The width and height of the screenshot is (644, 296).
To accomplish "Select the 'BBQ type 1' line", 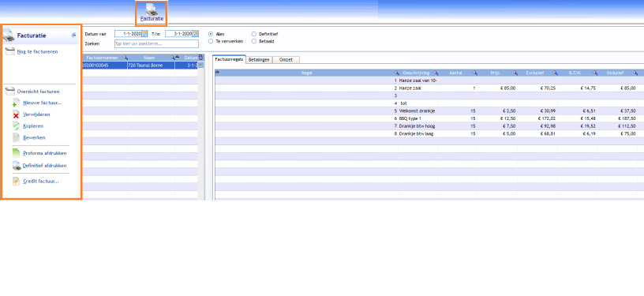I will pos(410,118).
